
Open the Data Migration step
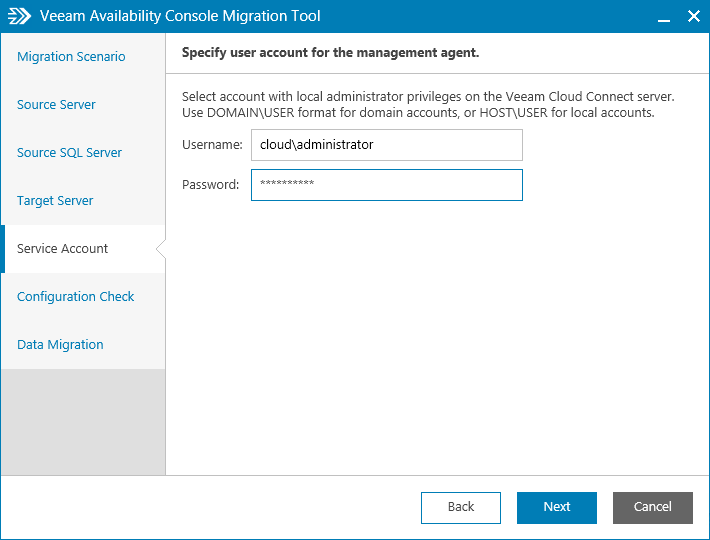coord(60,345)
